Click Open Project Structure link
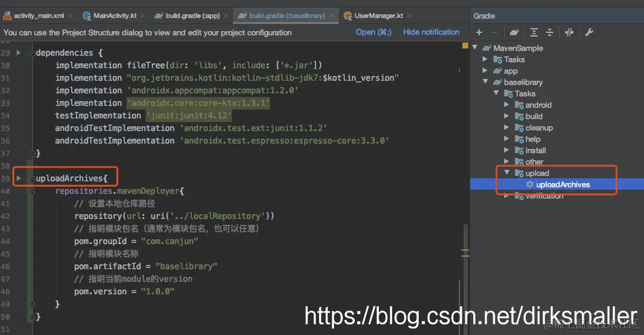The width and height of the screenshot is (644, 335). 374,32
